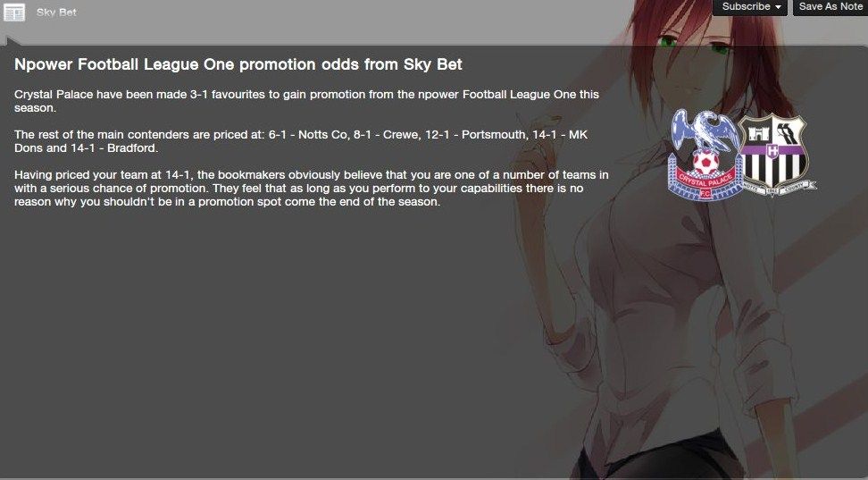Viewport: 868px width, 480px height.
Task: Click the 'Having priced your team' paragraph
Action: [311, 189]
